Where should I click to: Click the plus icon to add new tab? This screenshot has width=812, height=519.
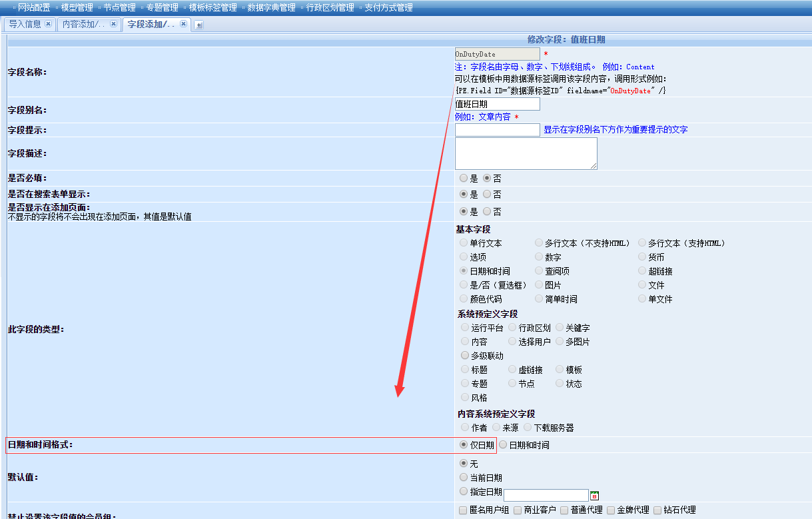click(199, 25)
